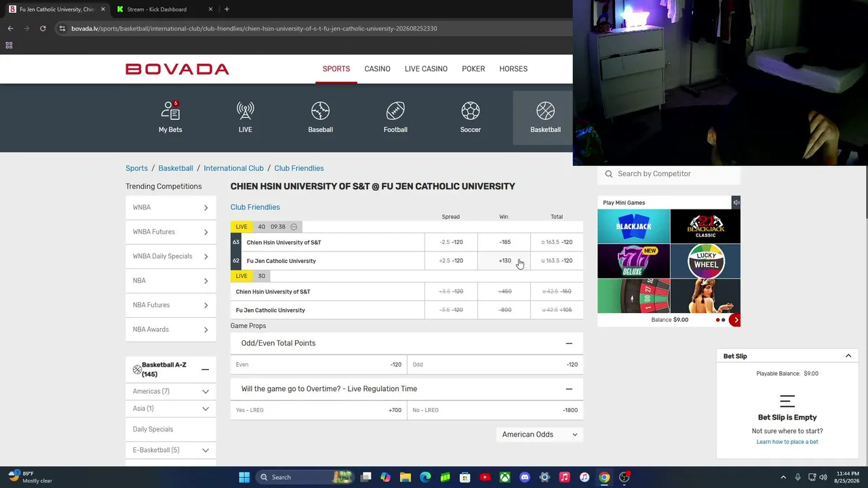Image resolution: width=868 pixels, height=488 pixels.
Task: Open File Explorer from the taskbar
Action: click(406, 477)
